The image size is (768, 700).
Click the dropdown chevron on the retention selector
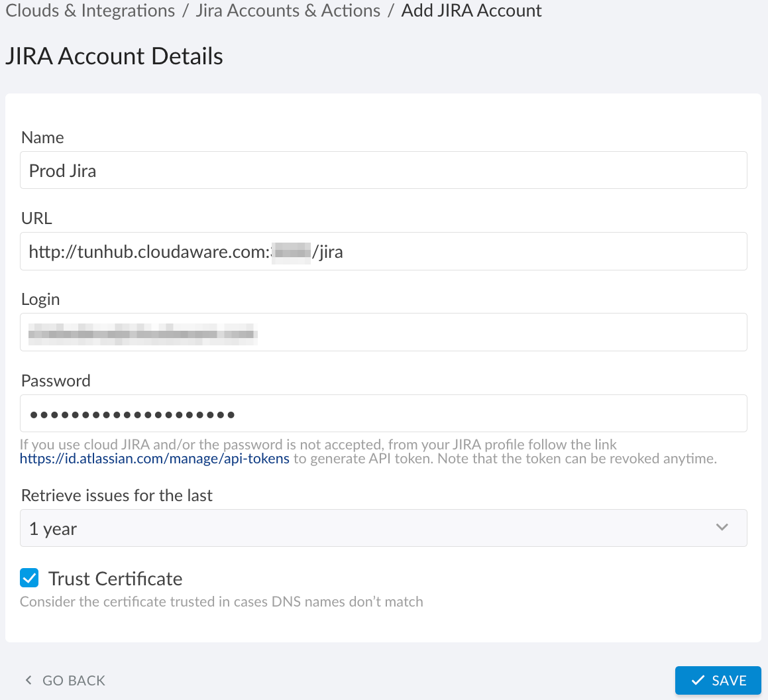pyautogui.click(x=723, y=528)
